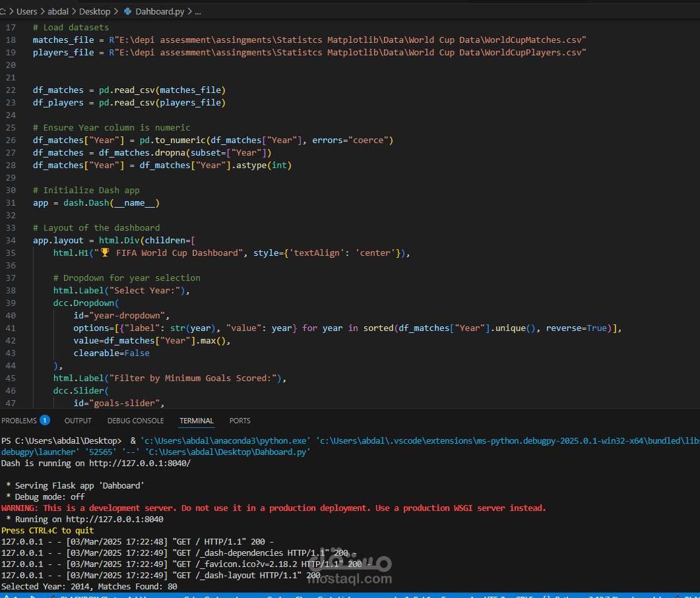Open the 'Dash is running on' URL link
This screenshot has width=700, height=598.
click(140, 463)
